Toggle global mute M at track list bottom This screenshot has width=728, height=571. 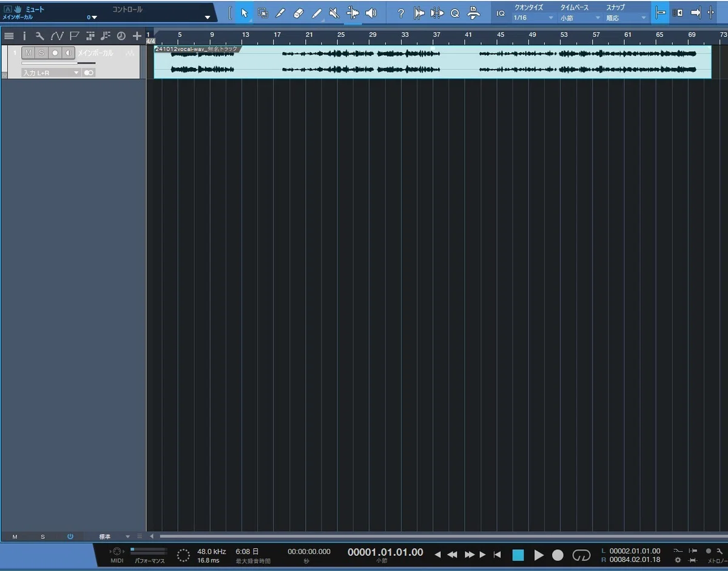click(x=15, y=537)
